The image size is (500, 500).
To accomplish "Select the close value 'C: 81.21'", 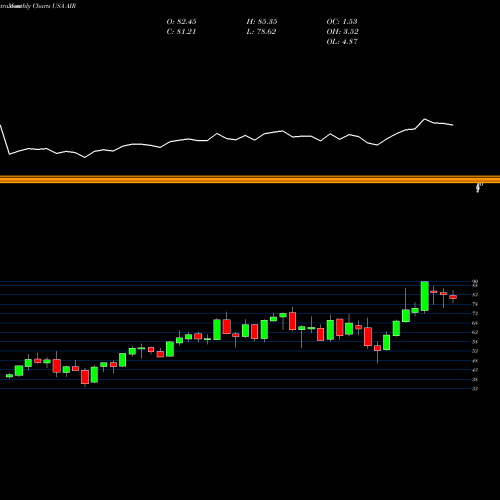I will click(181, 32).
